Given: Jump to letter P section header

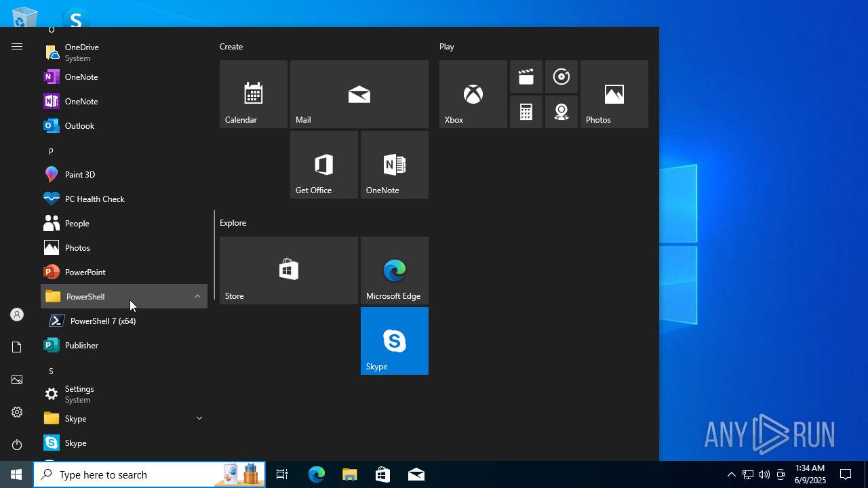Looking at the screenshot, I should 124,151.
